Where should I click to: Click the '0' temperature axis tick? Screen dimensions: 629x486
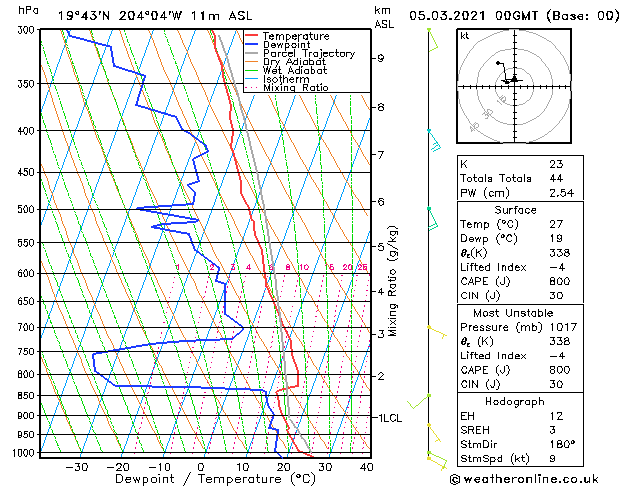201,467
